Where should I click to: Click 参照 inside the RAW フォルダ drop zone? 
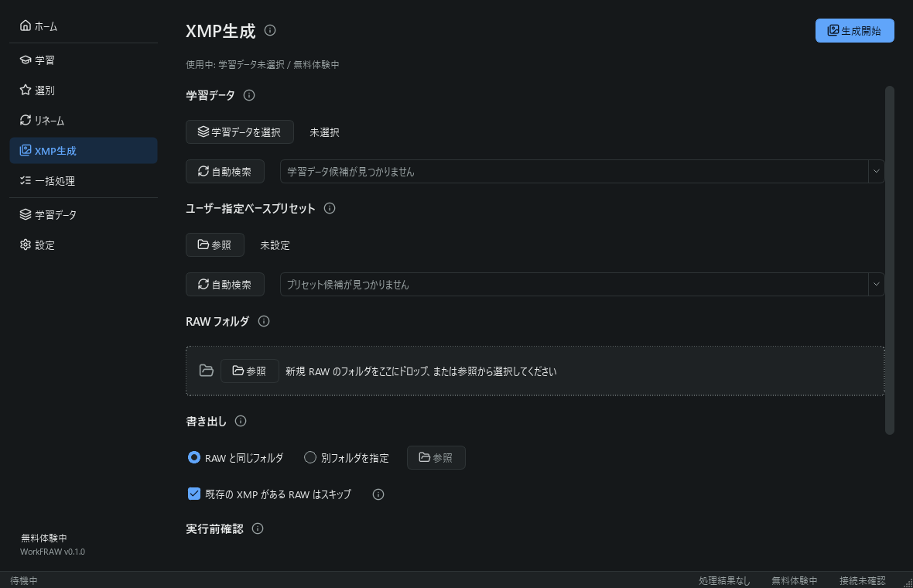250,371
